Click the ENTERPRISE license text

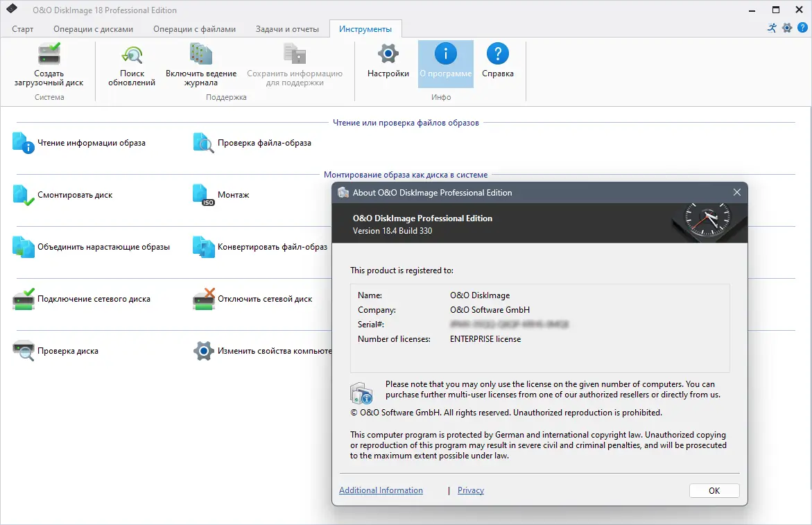(x=485, y=339)
